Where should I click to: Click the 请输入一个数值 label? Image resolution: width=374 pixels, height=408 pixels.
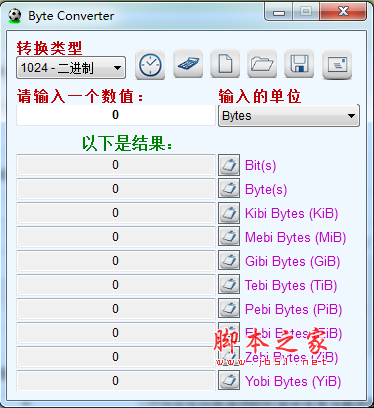80,97
